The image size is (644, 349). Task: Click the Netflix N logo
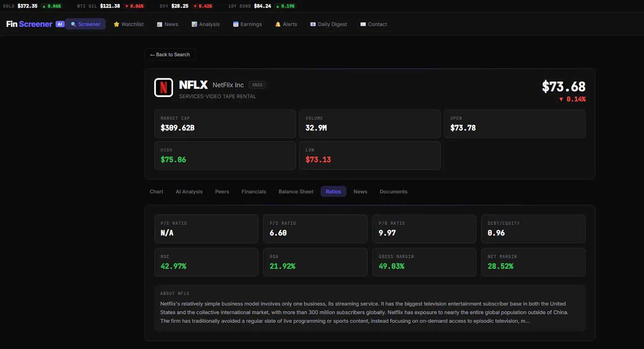click(163, 87)
